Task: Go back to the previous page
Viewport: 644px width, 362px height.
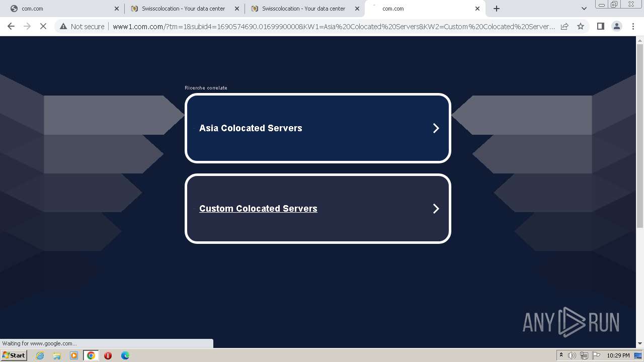Action: [11, 26]
